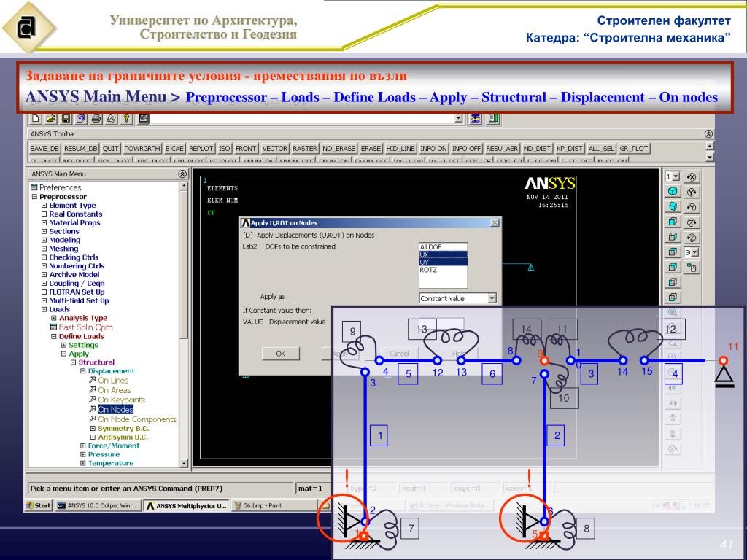Click the Windows Start button
Image resolution: width=747 pixels, height=560 pixels.
(x=39, y=506)
